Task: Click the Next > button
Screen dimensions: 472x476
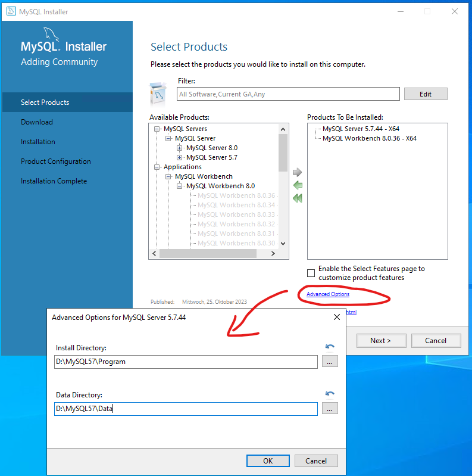Action: (x=381, y=341)
